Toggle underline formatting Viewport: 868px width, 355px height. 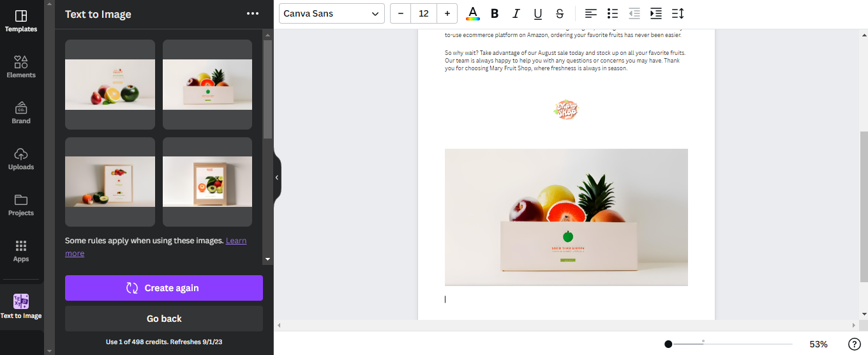click(x=538, y=13)
